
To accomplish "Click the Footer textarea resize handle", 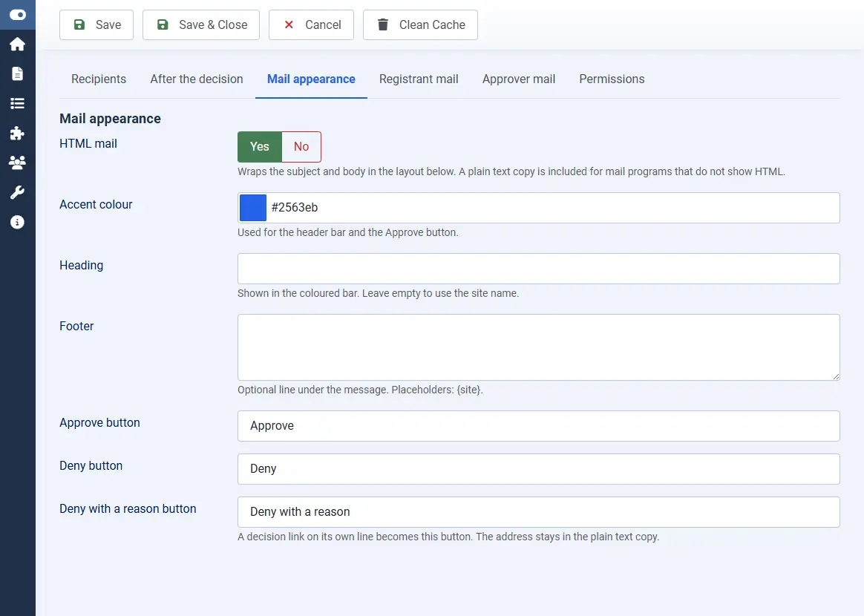I will coord(836,376).
